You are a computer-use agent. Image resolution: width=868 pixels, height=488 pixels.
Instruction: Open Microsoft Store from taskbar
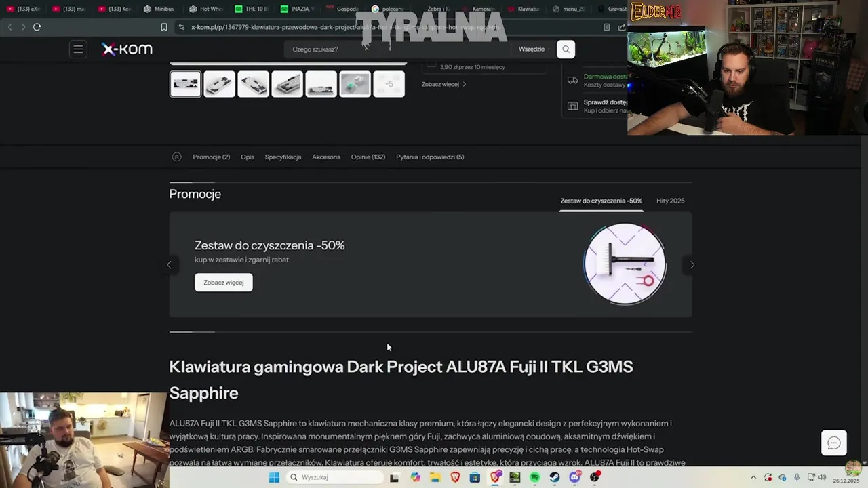pos(475,477)
